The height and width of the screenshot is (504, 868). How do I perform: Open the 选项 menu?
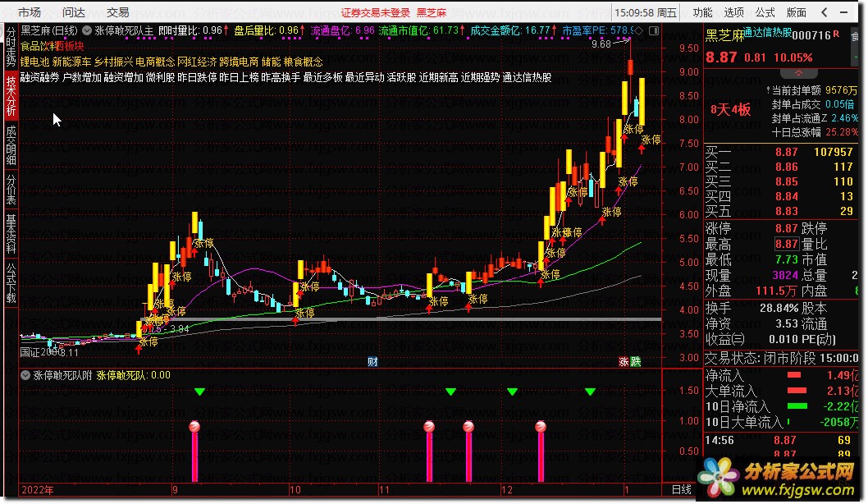tap(734, 11)
